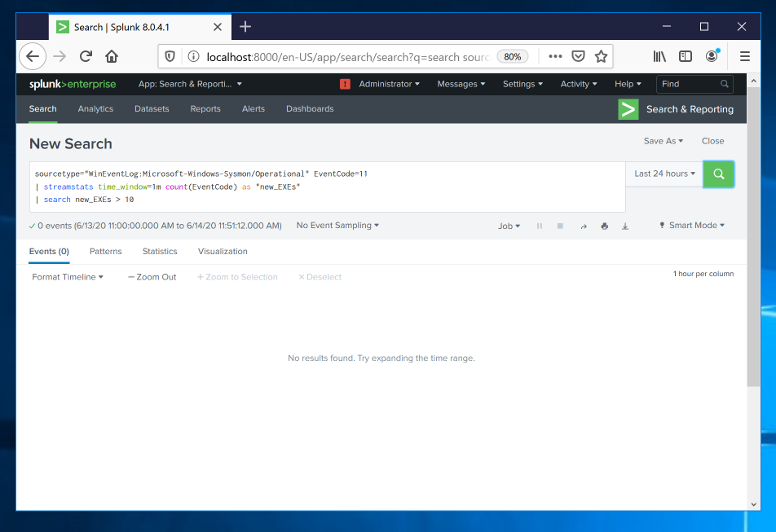This screenshot has width=776, height=532.
Task: Click into the SPL search query editor
Action: (327, 187)
